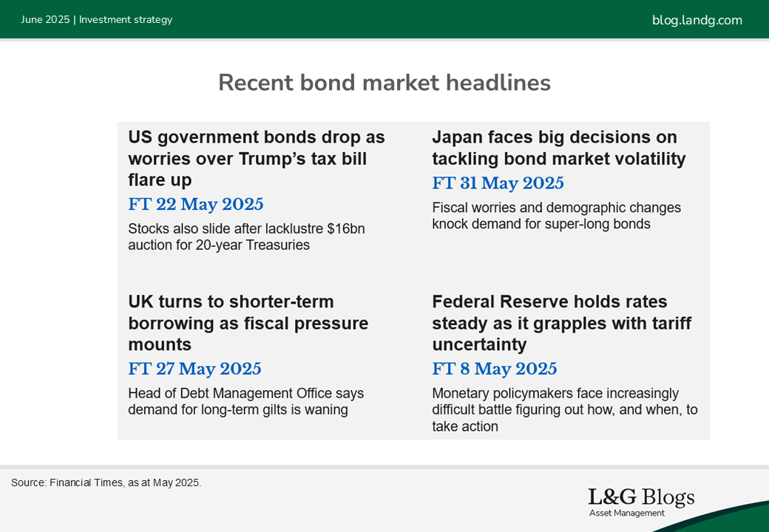
Task: Click the L&G Blogs logo
Action: 641,502
